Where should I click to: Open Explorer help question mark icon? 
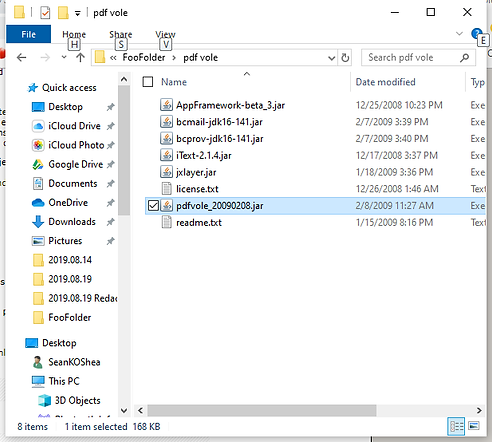point(477,33)
